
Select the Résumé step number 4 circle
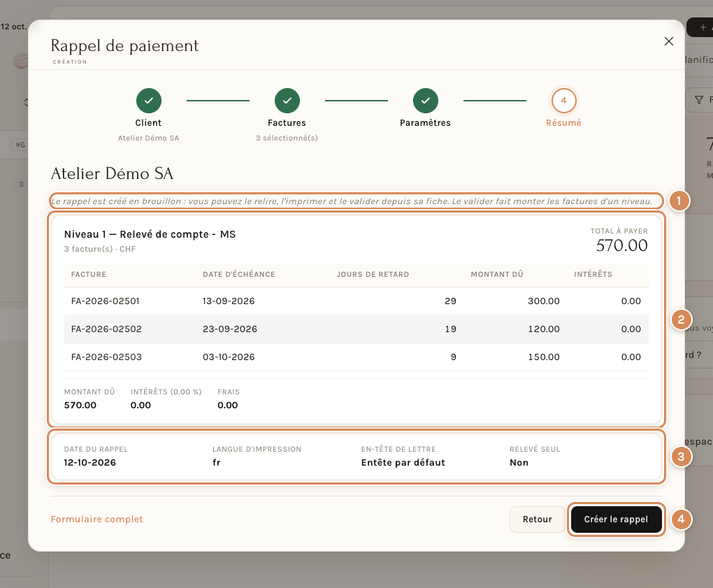(563, 101)
